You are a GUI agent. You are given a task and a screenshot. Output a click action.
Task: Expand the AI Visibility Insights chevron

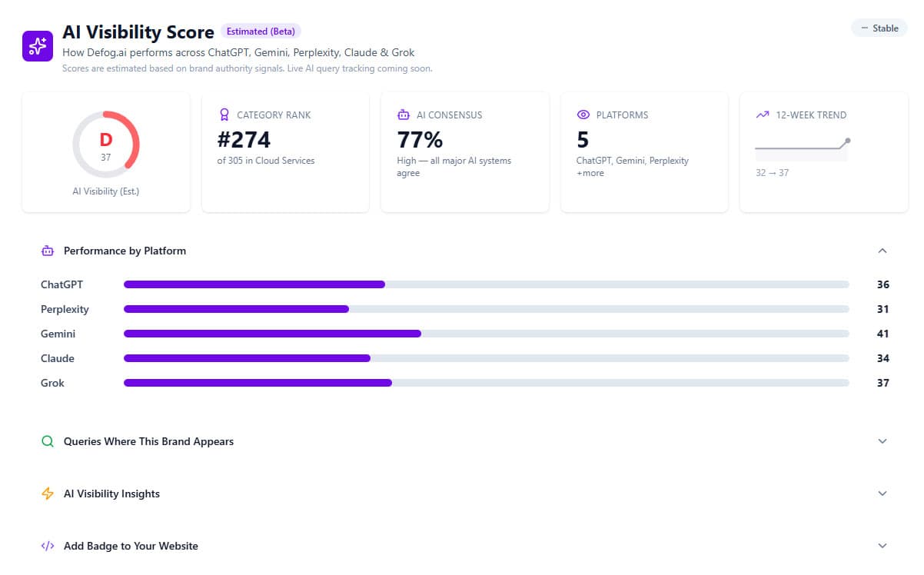(882, 494)
